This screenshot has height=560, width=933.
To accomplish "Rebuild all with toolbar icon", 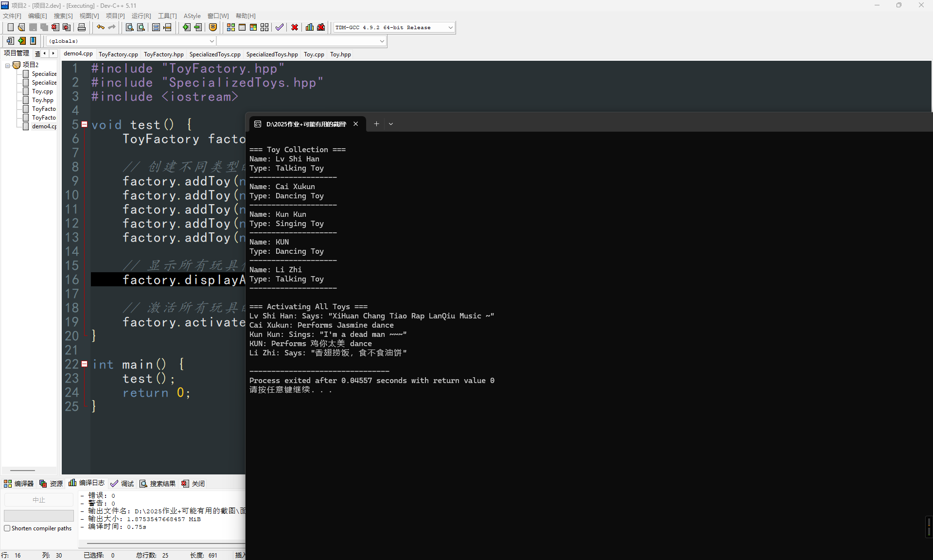I will (x=264, y=27).
